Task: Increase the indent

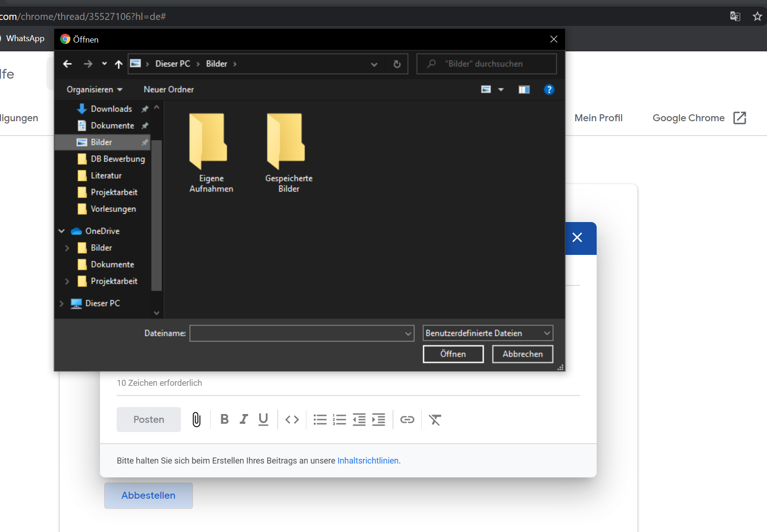Action: click(x=379, y=420)
